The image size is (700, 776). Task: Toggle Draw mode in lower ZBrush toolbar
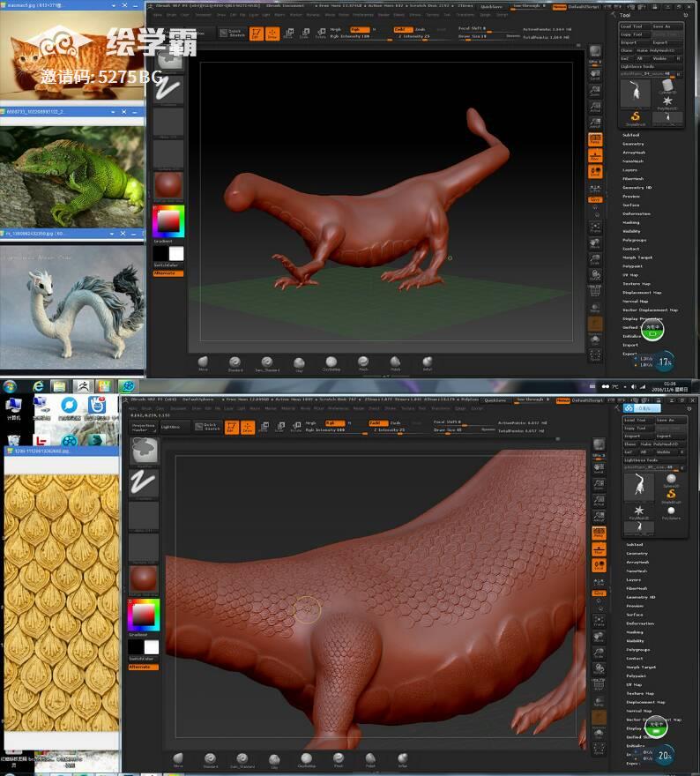(248, 427)
